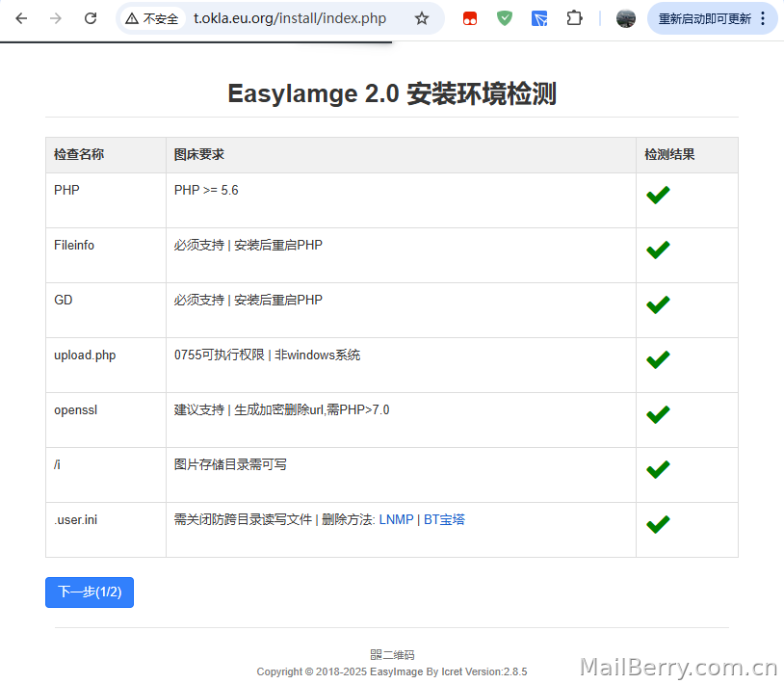
Task: Click the address bar URL t.okla.eu.org
Action: click(x=290, y=18)
